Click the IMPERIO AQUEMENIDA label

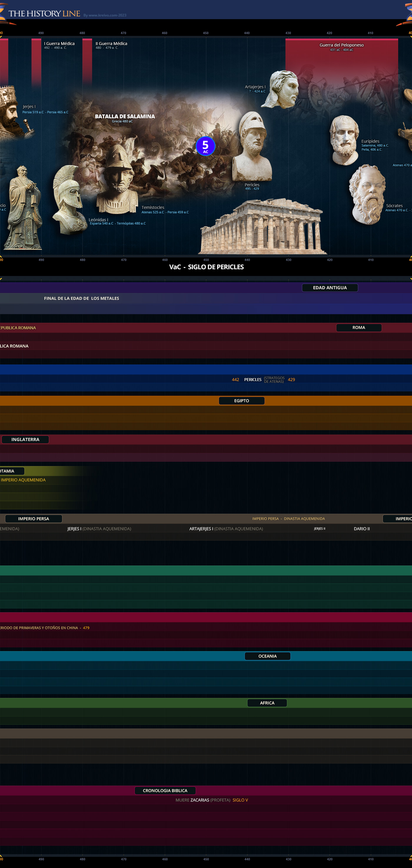coord(23,480)
